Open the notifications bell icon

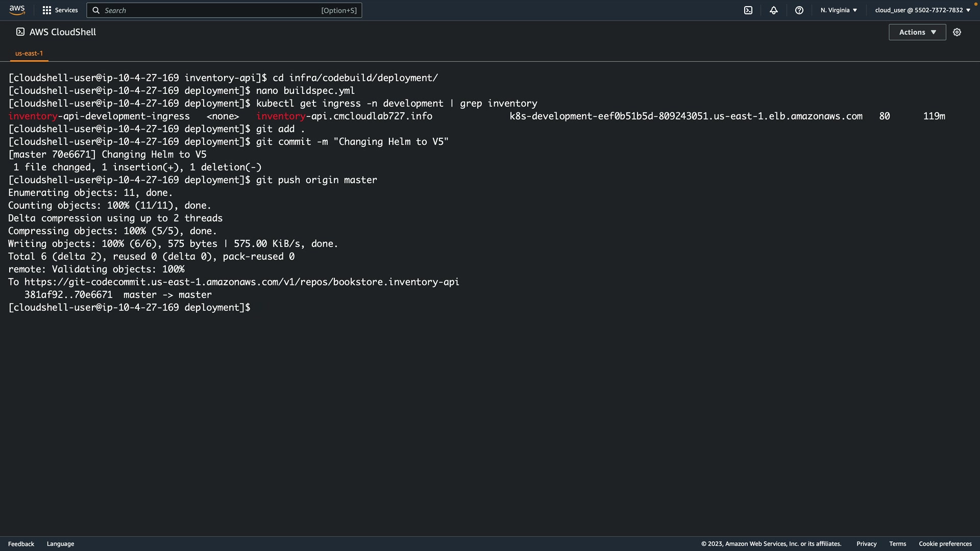coord(774,10)
